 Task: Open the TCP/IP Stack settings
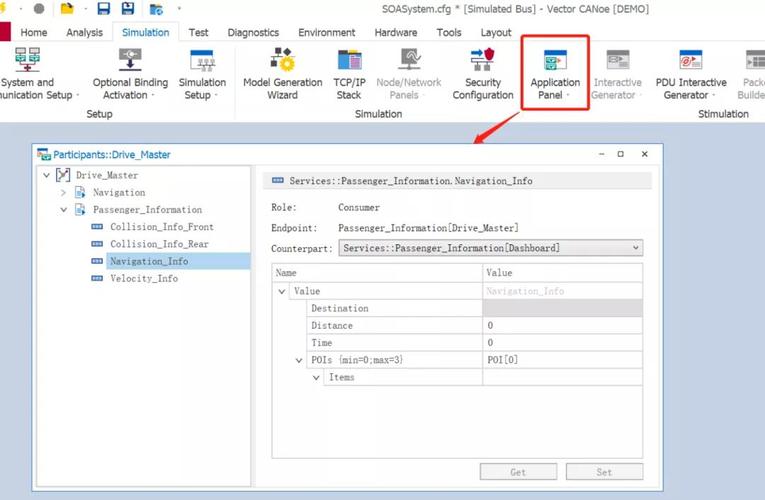click(349, 74)
